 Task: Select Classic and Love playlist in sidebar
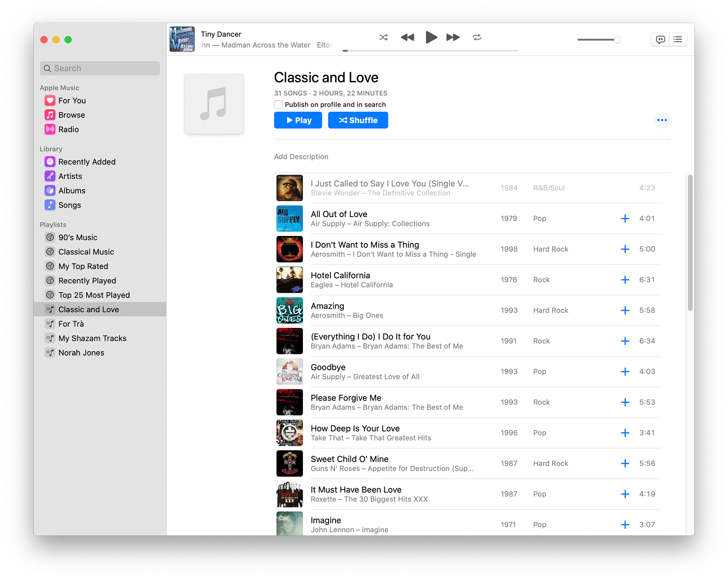[x=100, y=310]
